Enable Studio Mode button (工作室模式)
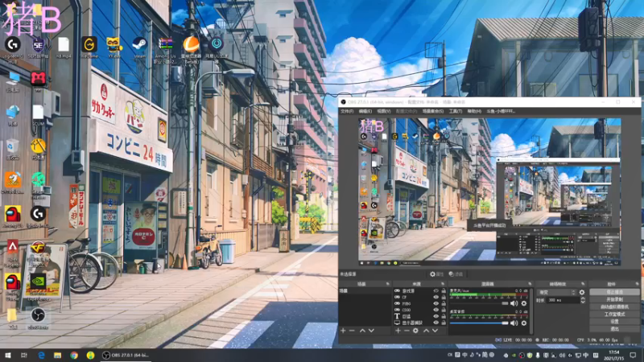644x362 pixels. (614, 314)
